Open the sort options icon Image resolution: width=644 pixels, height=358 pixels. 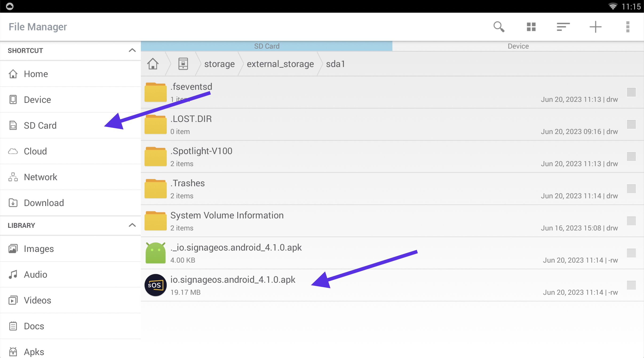[563, 27]
